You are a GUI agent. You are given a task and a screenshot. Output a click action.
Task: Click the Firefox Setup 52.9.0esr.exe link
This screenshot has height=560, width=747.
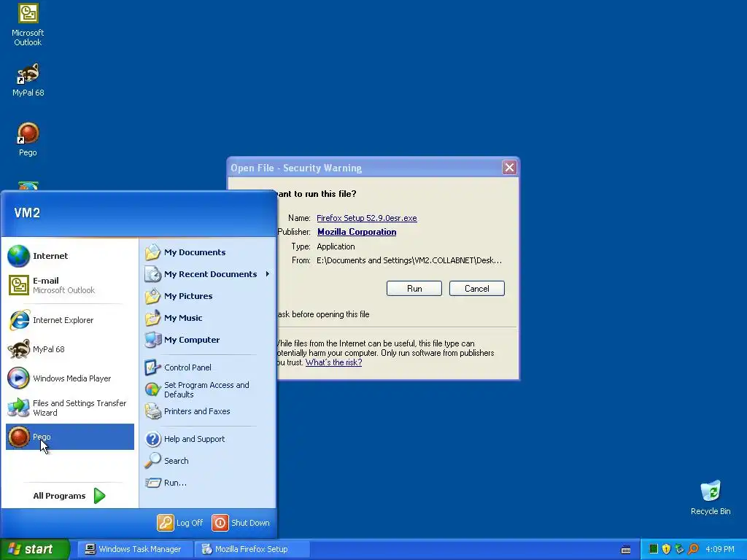[367, 218]
